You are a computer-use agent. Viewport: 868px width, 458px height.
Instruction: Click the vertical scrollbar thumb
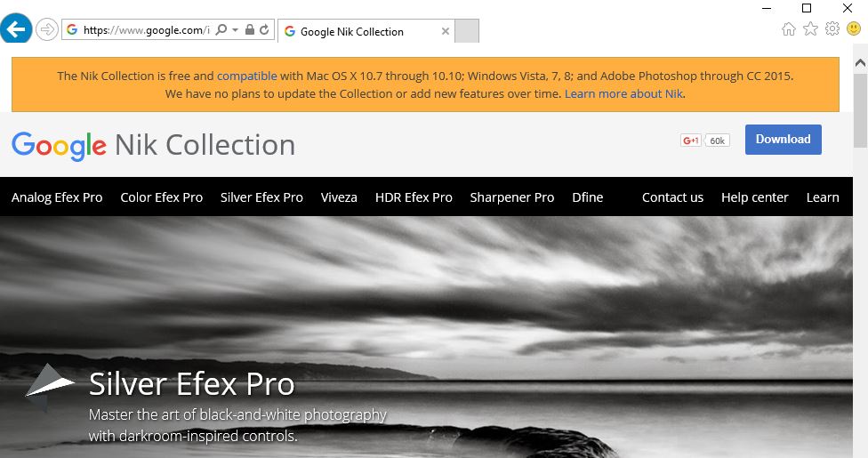[860, 110]
